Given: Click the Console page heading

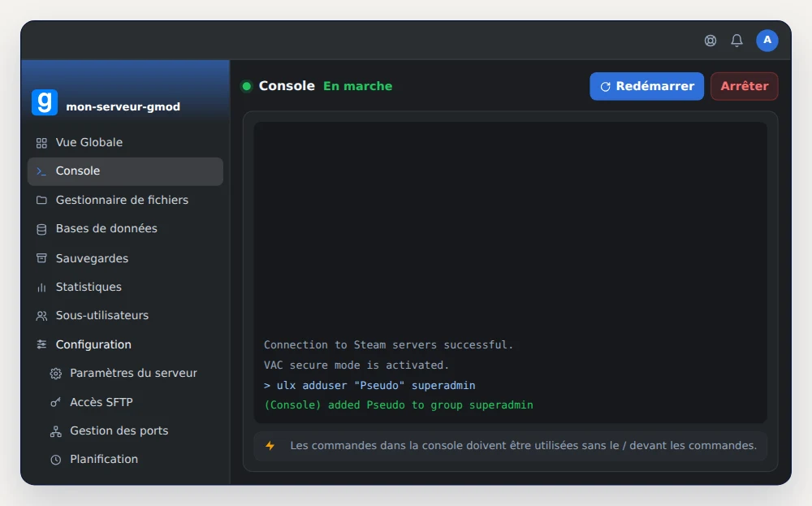Looking at the screenshot, I should coord(287,86).
